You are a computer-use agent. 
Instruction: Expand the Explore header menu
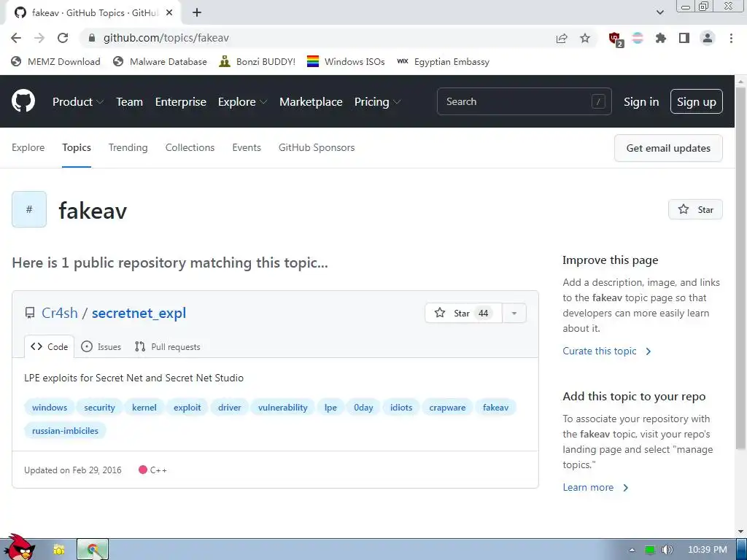(x=242, y=102)
